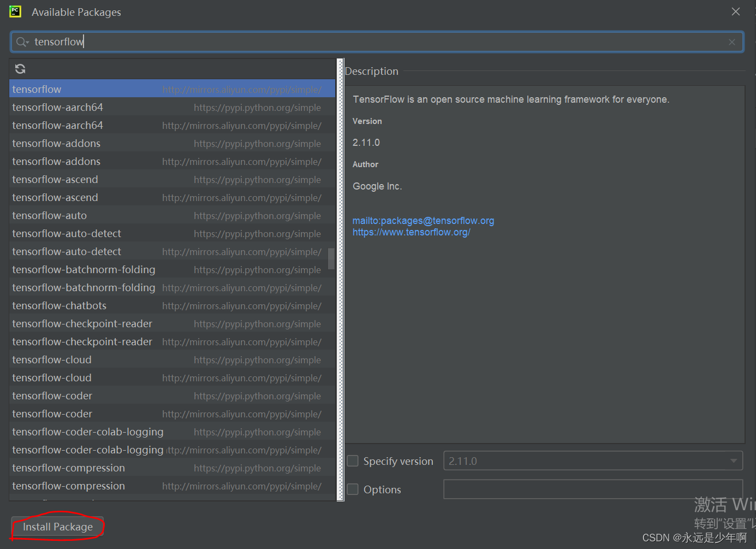Select tensorflow-aarch64 from aliyun mirror

172,125
